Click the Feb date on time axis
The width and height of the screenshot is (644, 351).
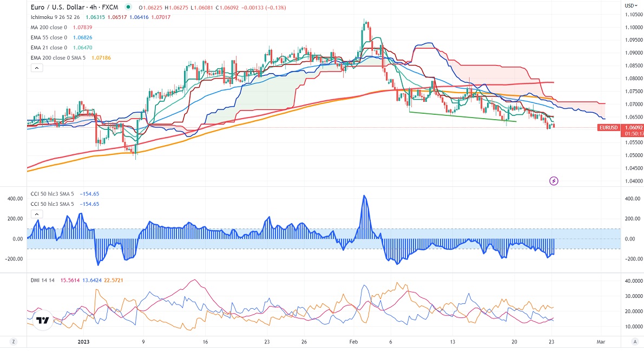[353, 342]
